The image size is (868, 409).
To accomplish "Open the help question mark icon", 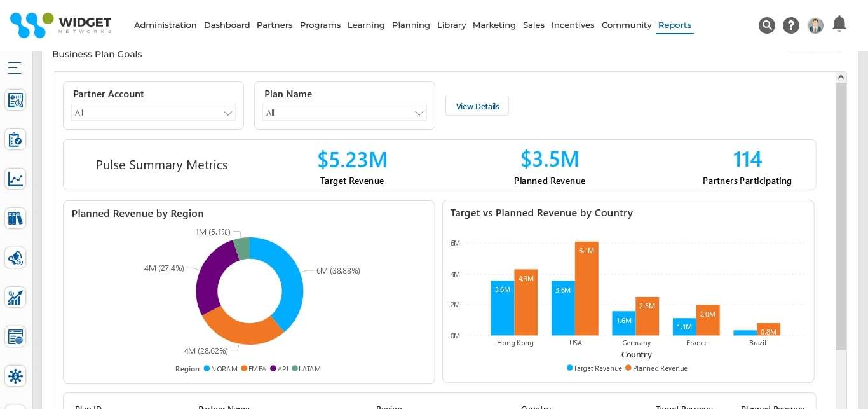I will pyautogui.click(x=790, y=25).
